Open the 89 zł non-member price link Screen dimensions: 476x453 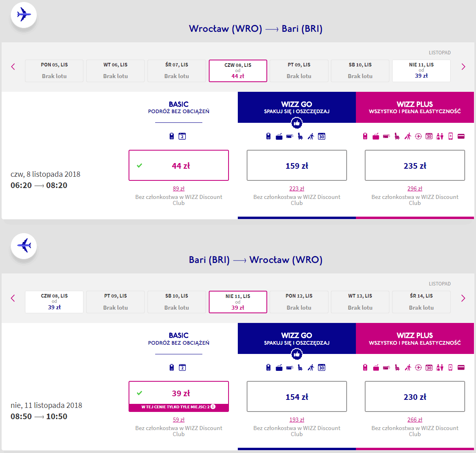click(x=179, y=188)
